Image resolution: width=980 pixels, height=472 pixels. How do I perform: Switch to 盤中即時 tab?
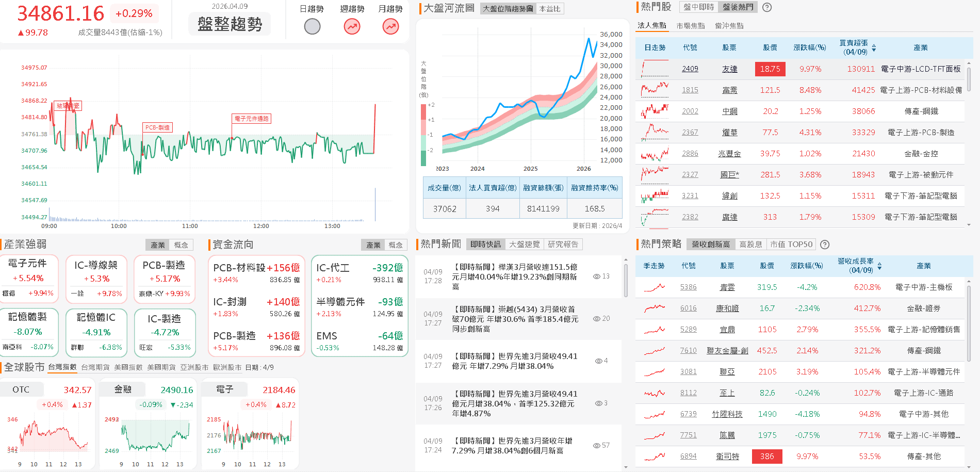[699, 7]
